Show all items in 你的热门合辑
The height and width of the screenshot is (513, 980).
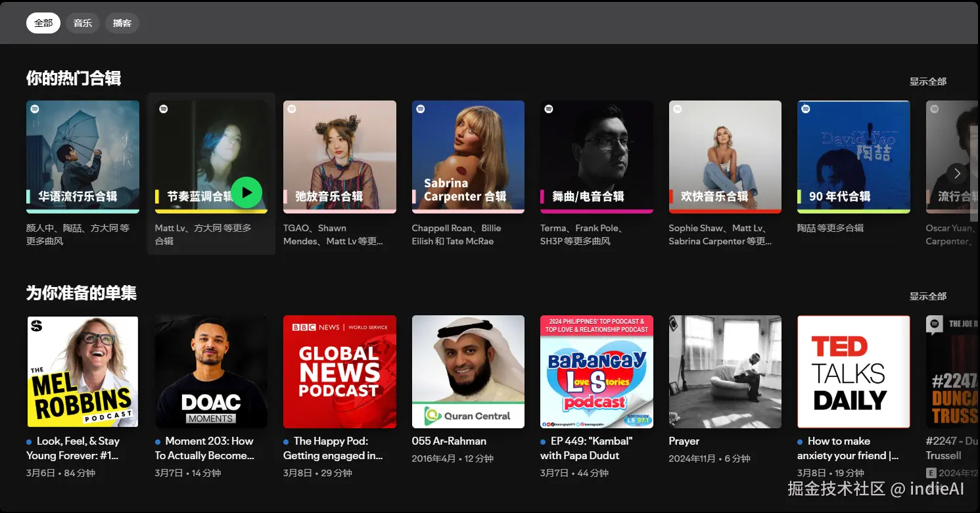pyautogui.click(x=927, y=81)
